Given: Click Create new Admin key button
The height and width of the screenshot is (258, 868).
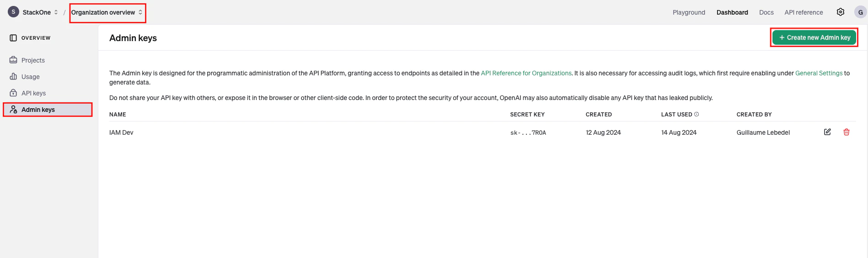Looking at the screenshot, I should coord(814,37).
